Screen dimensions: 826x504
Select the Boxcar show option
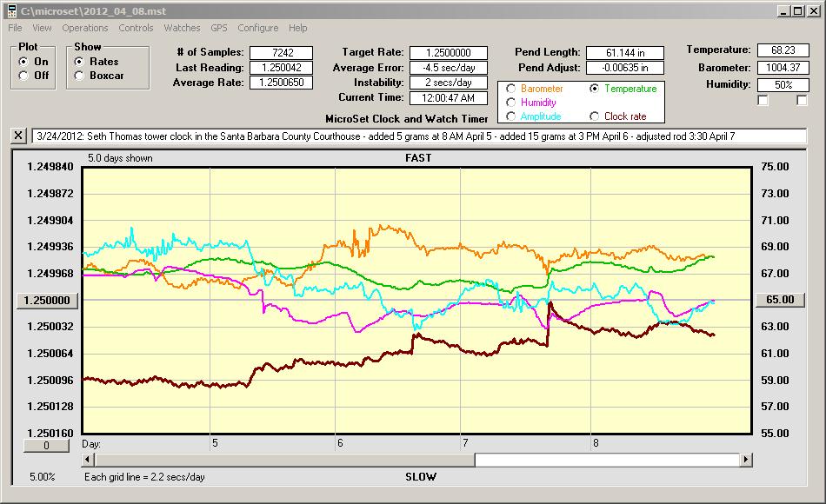80,76
